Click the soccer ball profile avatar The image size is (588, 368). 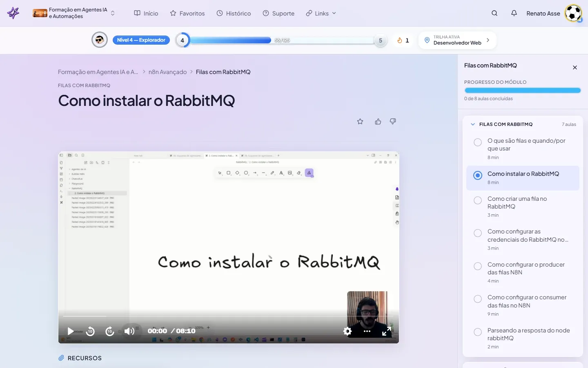pyautogui.click(x=573, y=13)
